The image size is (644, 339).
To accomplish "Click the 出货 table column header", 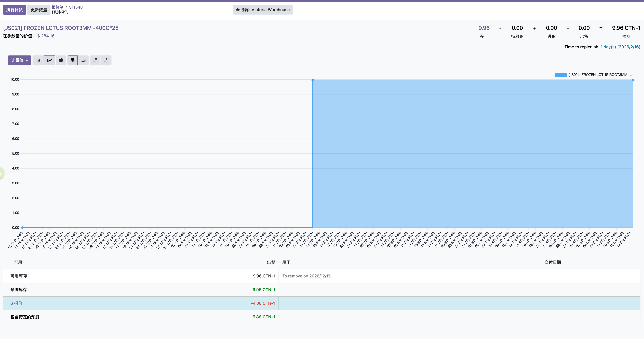I will pyautogui.click(x=271, y=262).
